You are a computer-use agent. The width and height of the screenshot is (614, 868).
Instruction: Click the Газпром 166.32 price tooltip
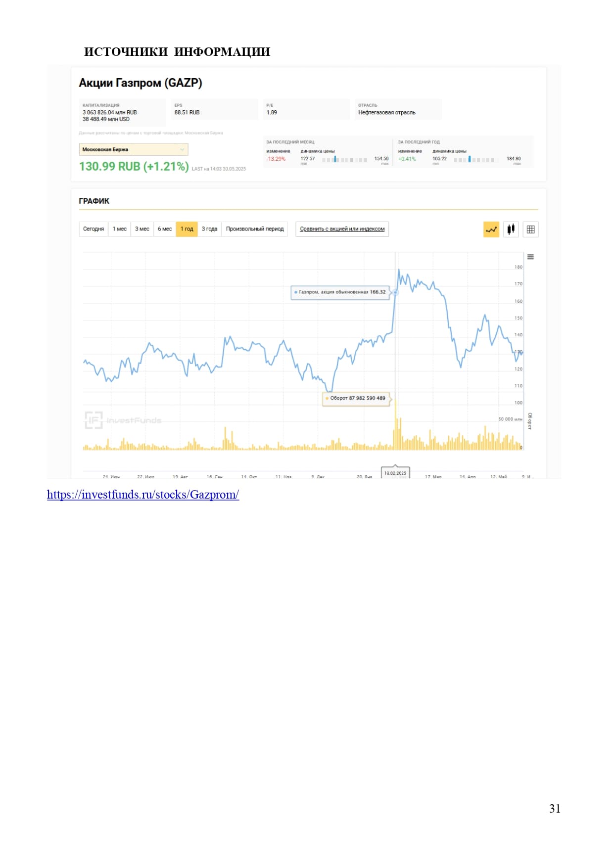click(340, 292)
